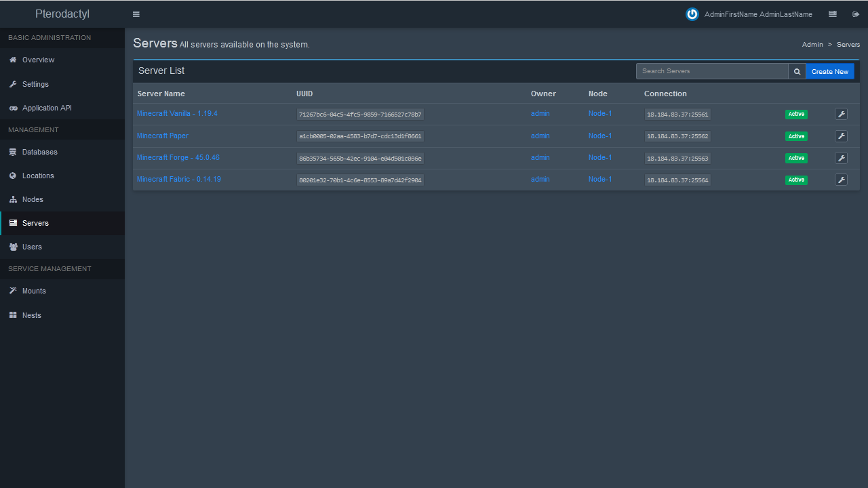Navigate to Databases
Viewport: 868px width, 488px height.
pyautogui.click(x=62, y=152)
